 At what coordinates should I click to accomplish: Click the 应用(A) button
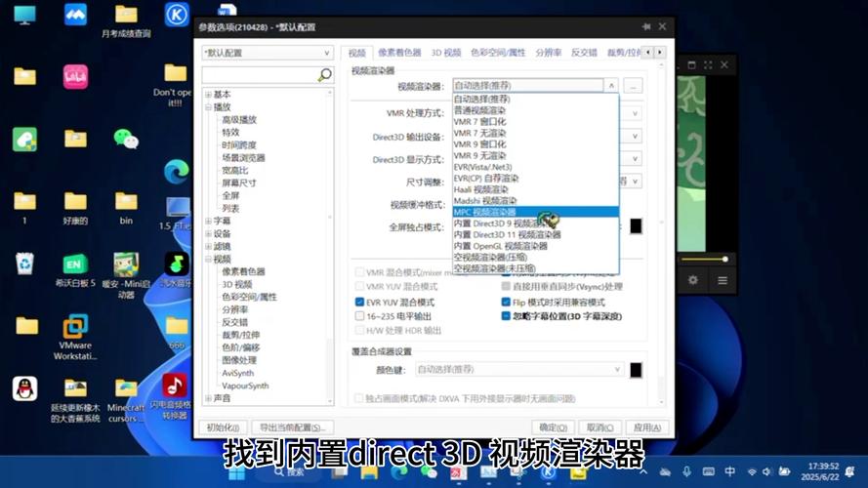[645, 427]
